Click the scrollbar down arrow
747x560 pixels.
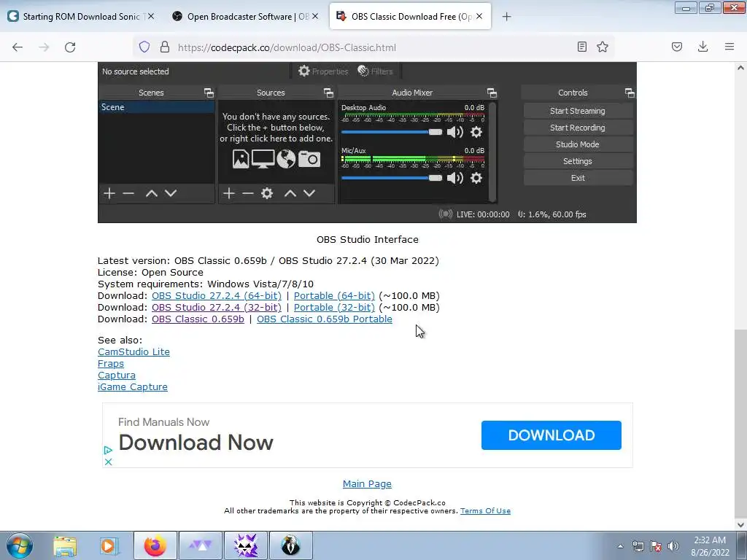740,525
